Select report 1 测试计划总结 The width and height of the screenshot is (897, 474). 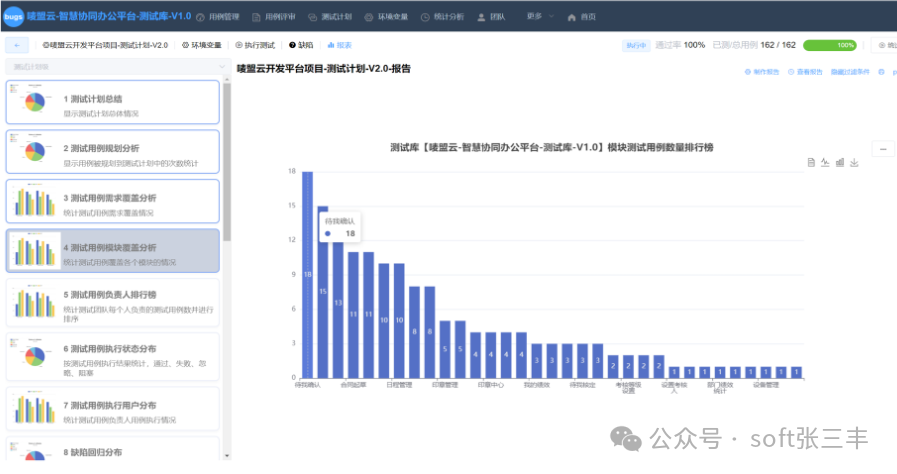pyautogui.click(x=112, y=104)
